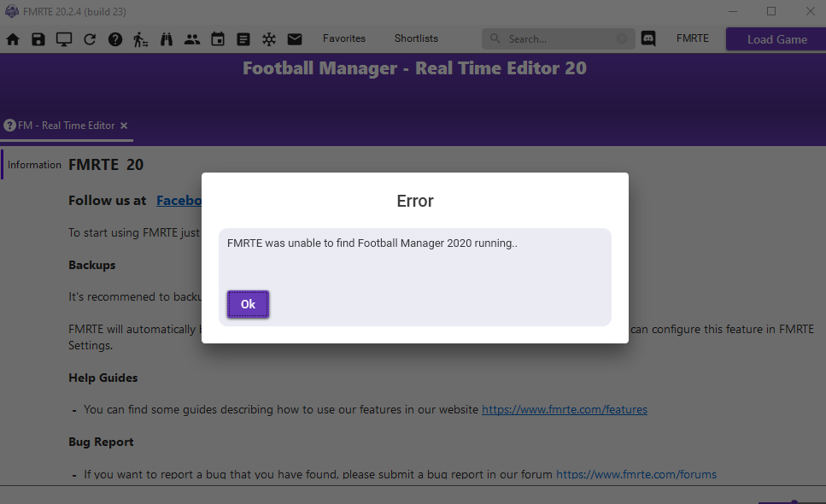Viewport: 826px width, 504px height.
Task: Click the Home icon in the toolbar
Action: tap(13, 39)
